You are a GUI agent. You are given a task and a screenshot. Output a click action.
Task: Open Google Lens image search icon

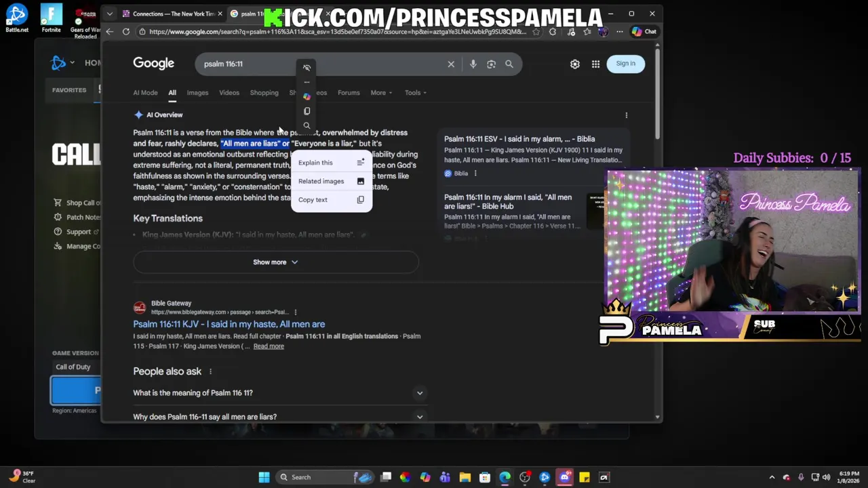click(x=491, y=64)
